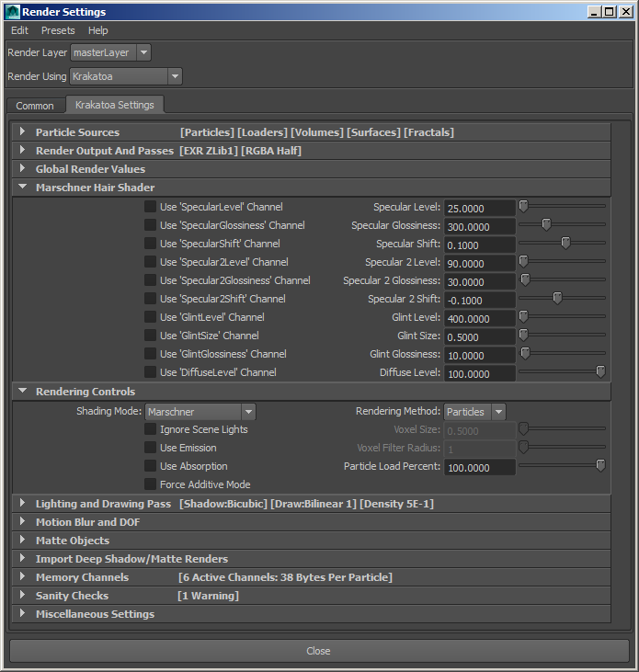This screenshot has width=639, height=672.
Task: Check the Use Absorption option
Action: (x=150, y=466)
